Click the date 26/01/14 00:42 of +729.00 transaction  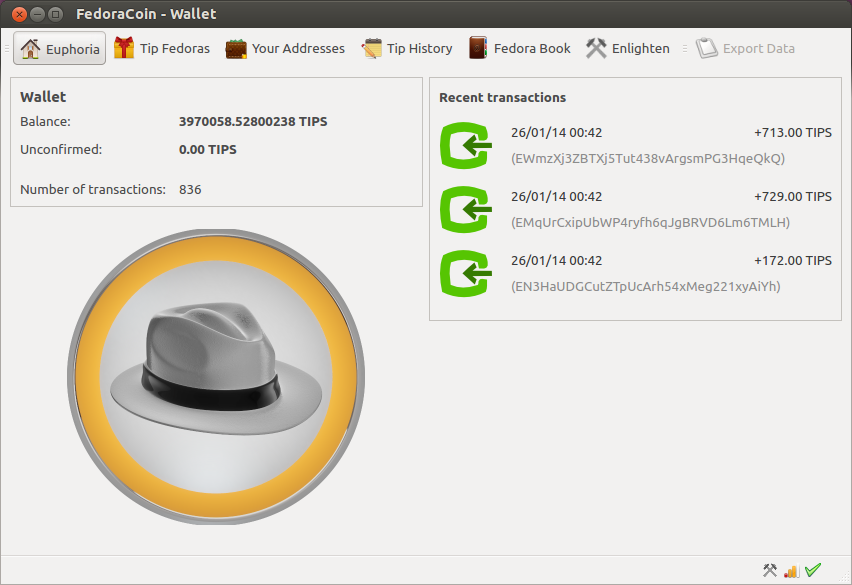[x=556, y=197]
